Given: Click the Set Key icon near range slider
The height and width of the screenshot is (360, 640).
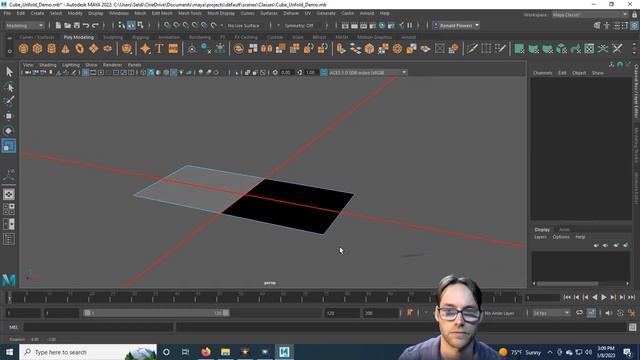Looking at the screenshot, I should [x=409, y=313].
